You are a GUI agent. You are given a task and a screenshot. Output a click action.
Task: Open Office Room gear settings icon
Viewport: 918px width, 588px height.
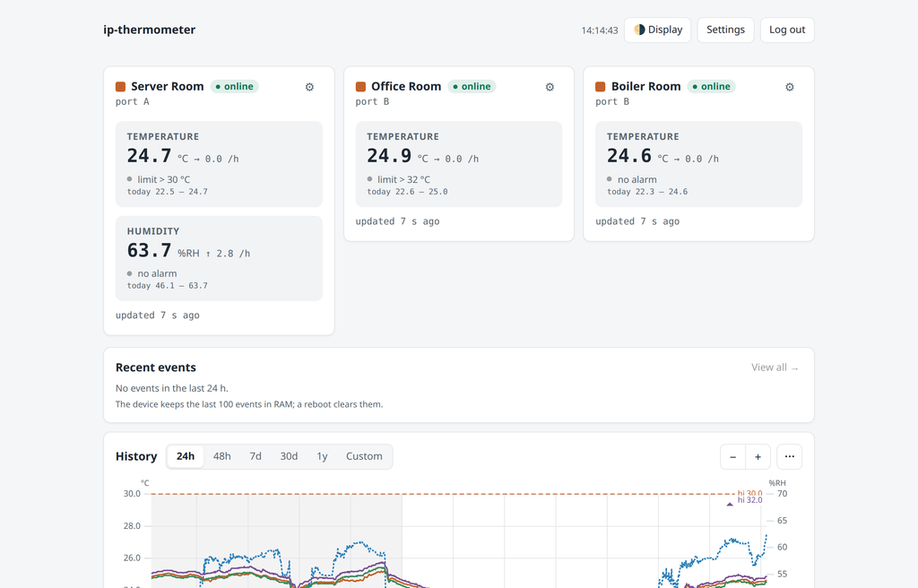point(550,87)
